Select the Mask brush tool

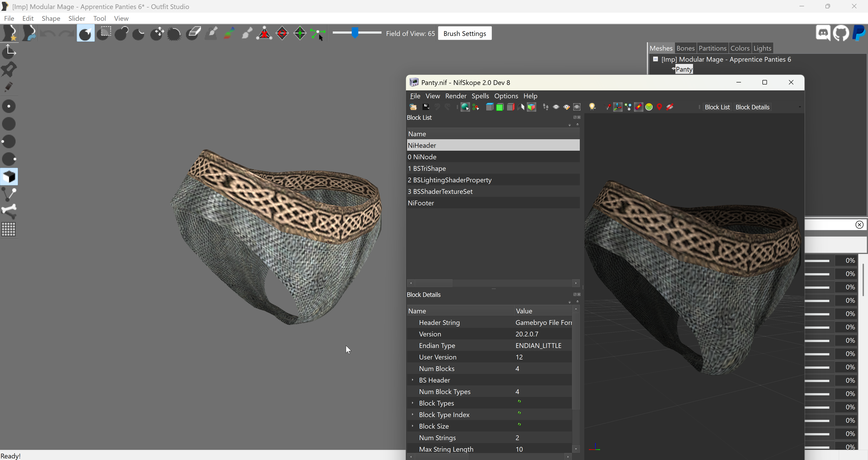click(104, 33)
